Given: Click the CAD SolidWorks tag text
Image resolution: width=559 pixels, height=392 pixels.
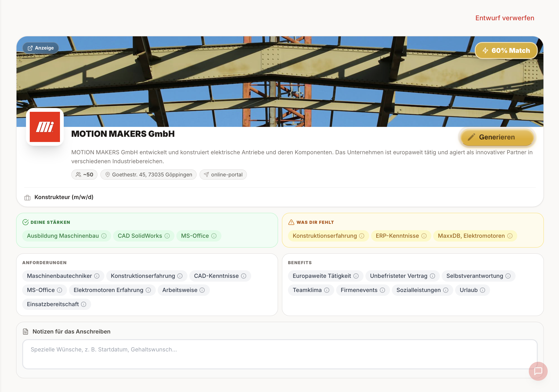Looking at the screenshot, I should tap(140, 236).
